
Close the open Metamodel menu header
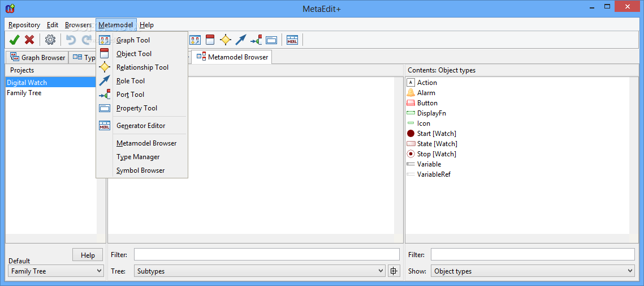tap(115, 25)
